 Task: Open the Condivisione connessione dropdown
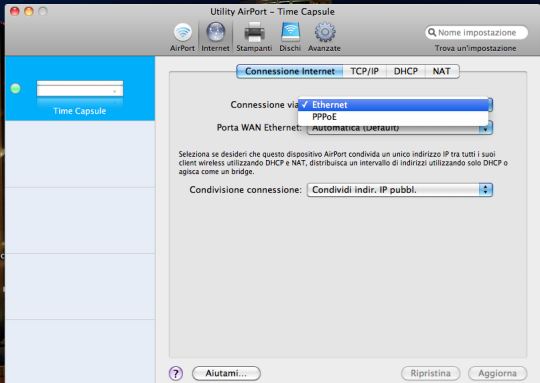(x=400, y=190)
